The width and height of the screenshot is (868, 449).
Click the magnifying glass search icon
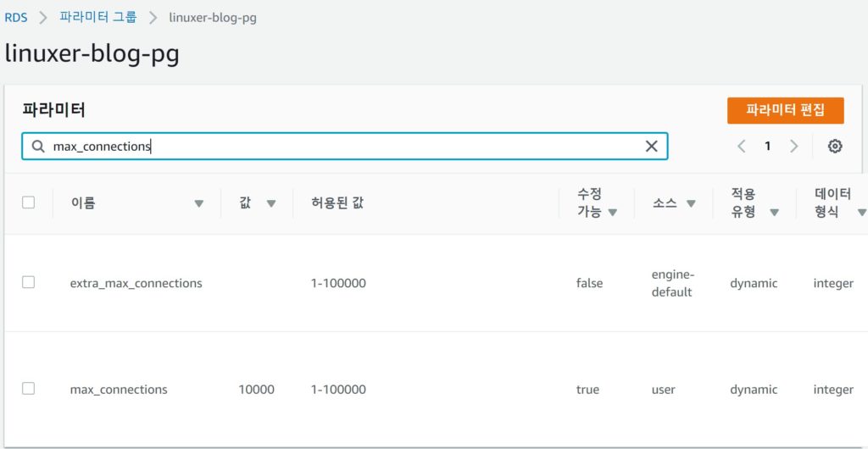(x=38, y=147)
